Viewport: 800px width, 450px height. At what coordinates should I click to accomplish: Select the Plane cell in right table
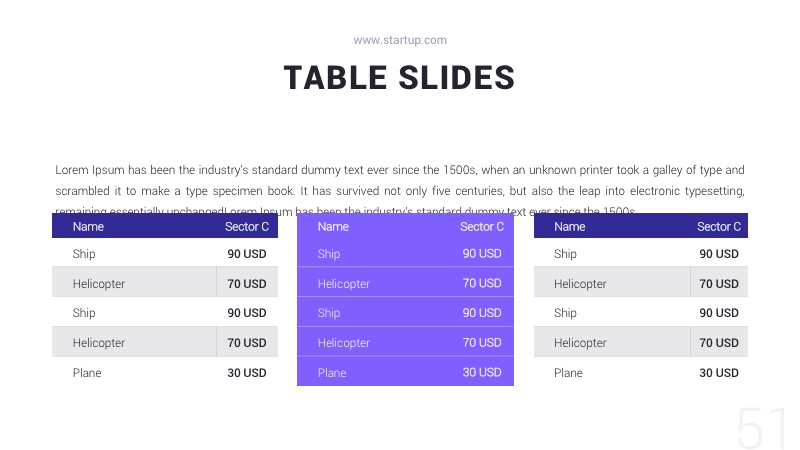(x=568, y=373)
